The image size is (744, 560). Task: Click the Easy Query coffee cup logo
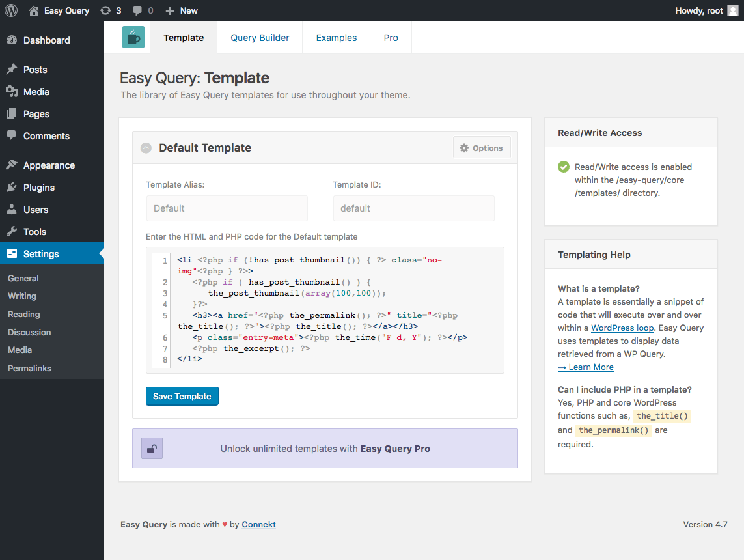coord(133,37)
